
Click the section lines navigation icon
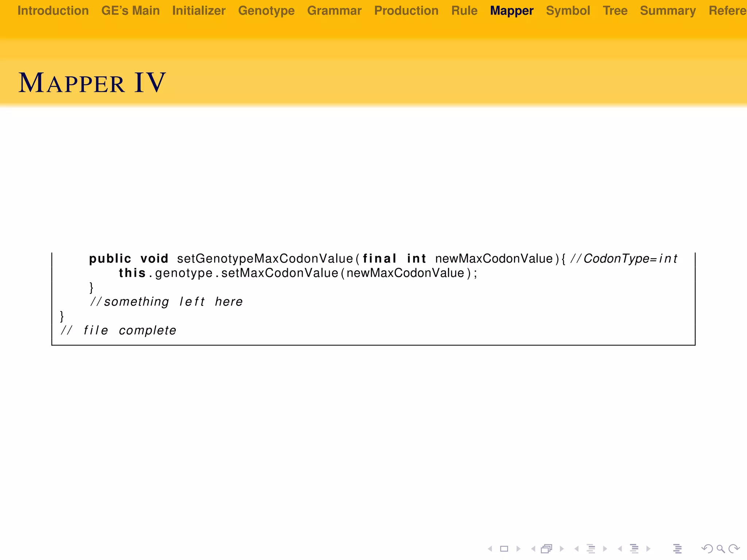[x=634, y=549]
